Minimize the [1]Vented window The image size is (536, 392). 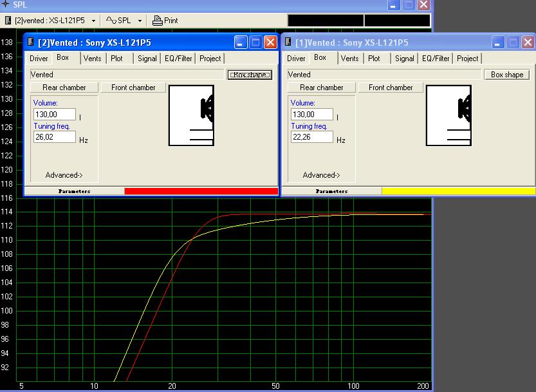[498, 42]
